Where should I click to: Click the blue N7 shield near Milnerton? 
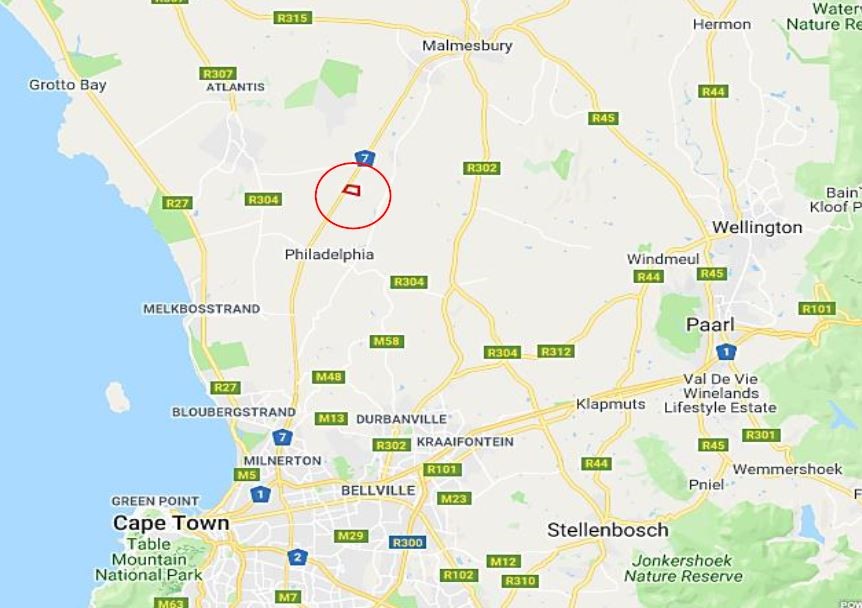(282, 438)
